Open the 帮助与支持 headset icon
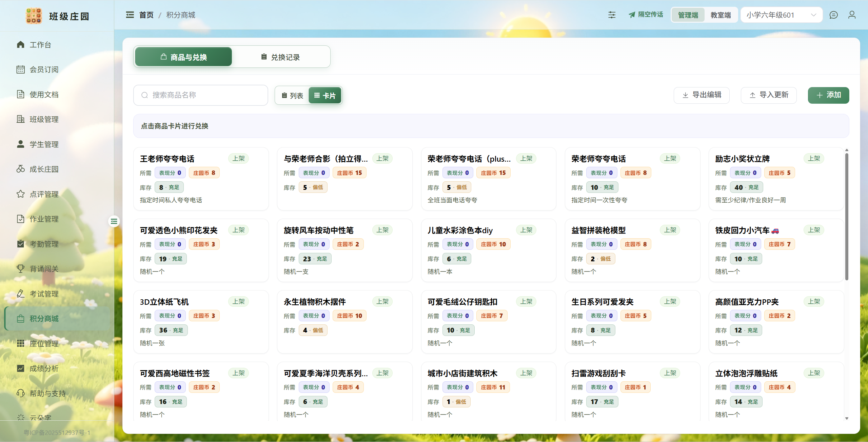This screenshot has width=868, height=442. [21, 393]
